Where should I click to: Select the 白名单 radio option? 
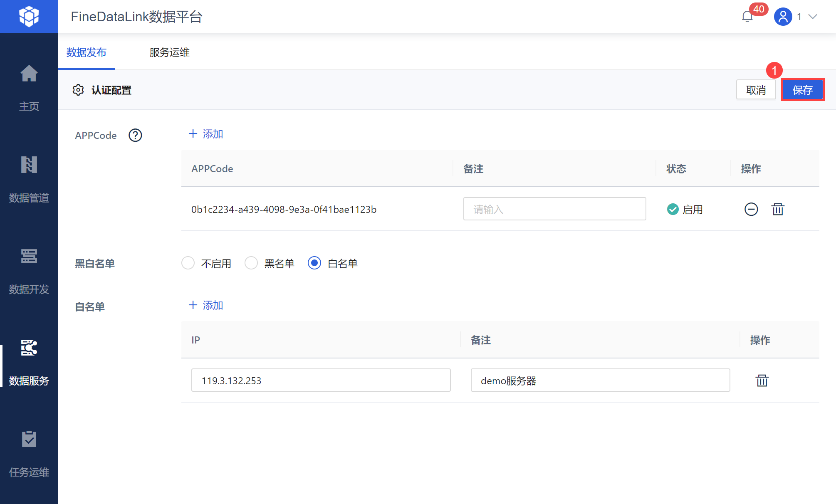pos(314,263)
